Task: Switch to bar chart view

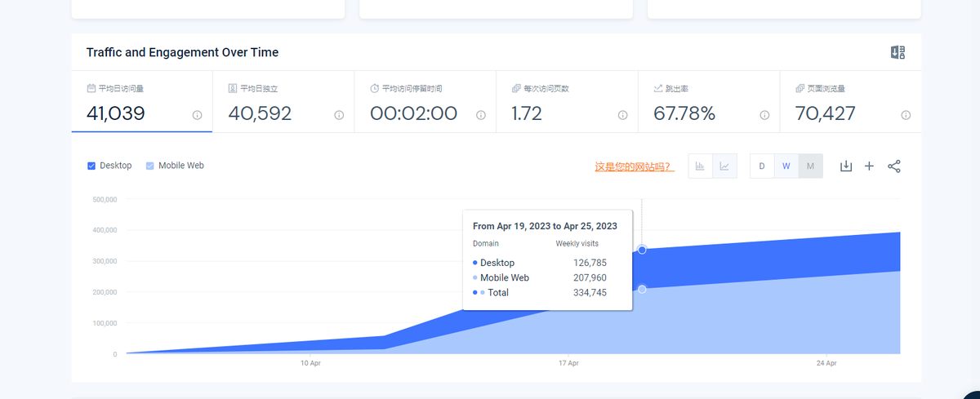Action: [x=701, y=166]
